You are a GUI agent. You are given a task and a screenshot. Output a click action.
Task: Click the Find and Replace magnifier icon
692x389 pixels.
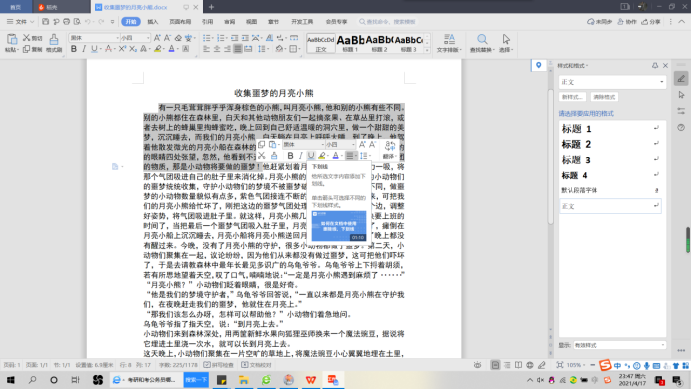coord(482,39)
